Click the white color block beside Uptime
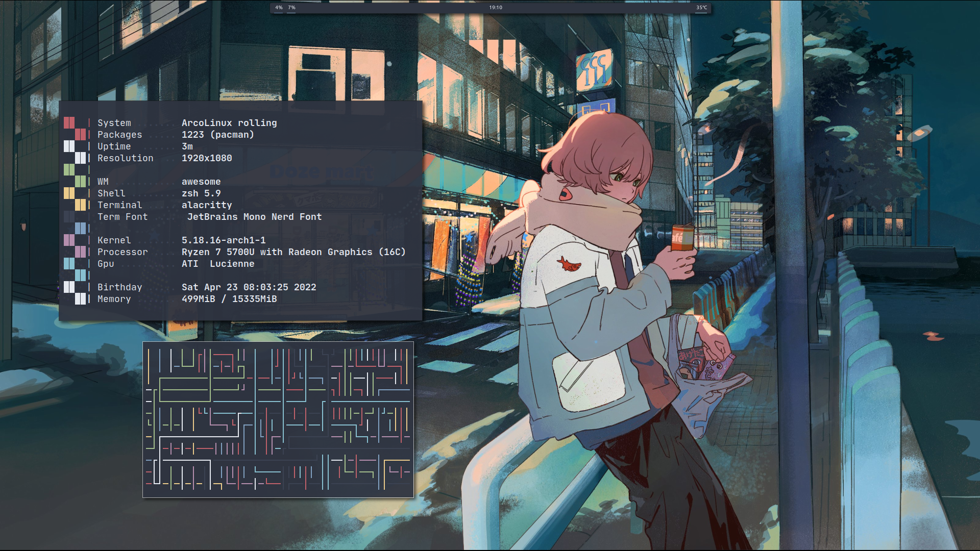Image resolution: width=980 pixels, height=551 pixels. tap(69, 146)
